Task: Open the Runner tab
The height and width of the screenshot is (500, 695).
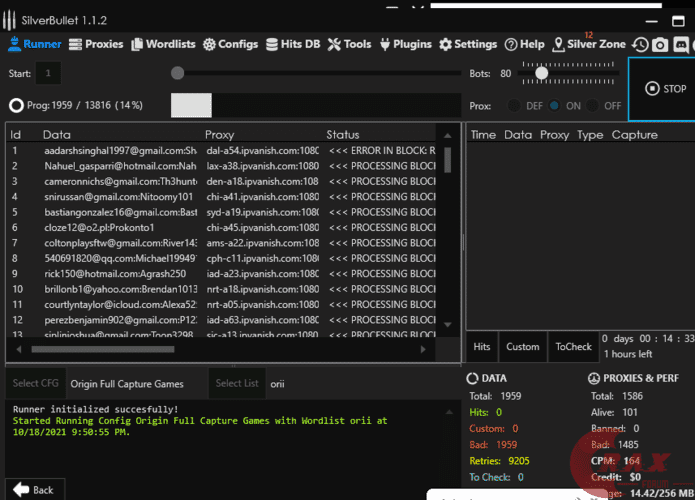Action: click(x=35, y=44)
